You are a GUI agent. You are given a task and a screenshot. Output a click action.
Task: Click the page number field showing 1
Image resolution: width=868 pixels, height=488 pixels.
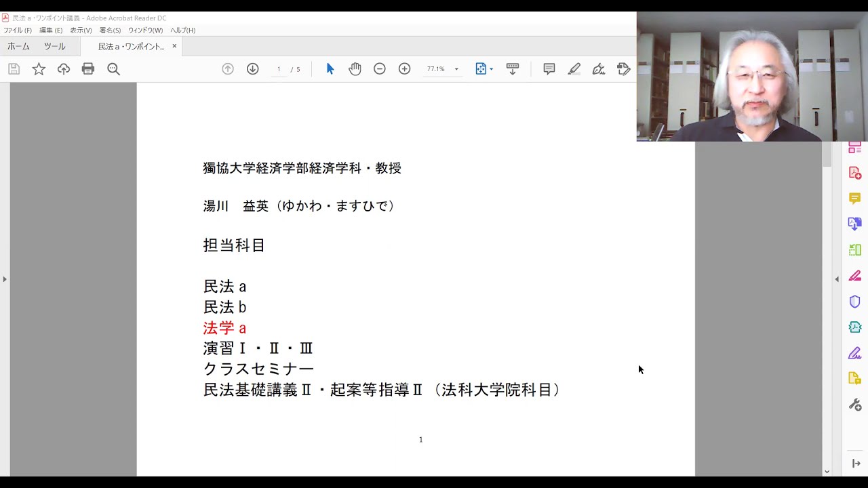point(278,69)
